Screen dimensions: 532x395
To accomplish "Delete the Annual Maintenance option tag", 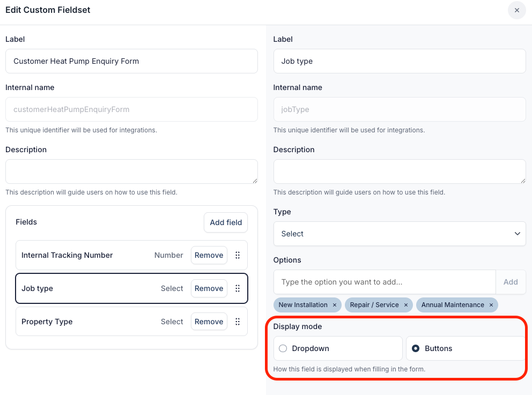I will point(491,304).
